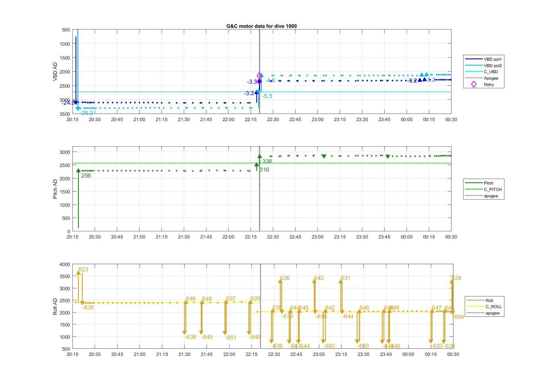
Task: Click 'apogee' in the Pitch legend
Action: pos(481,196)
